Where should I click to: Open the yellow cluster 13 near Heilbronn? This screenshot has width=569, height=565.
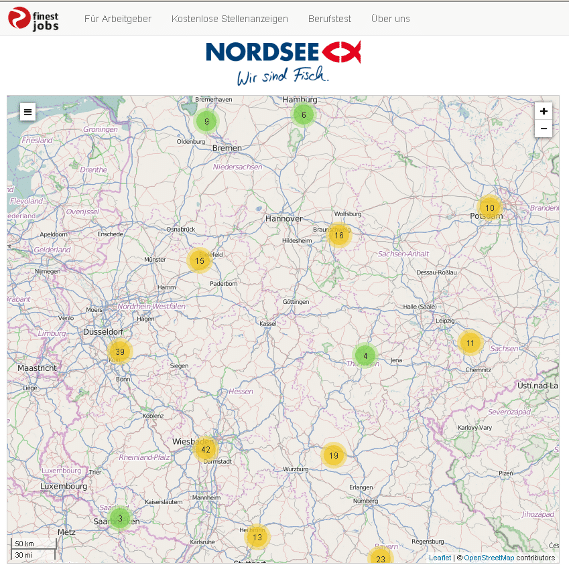click(257, 537)
